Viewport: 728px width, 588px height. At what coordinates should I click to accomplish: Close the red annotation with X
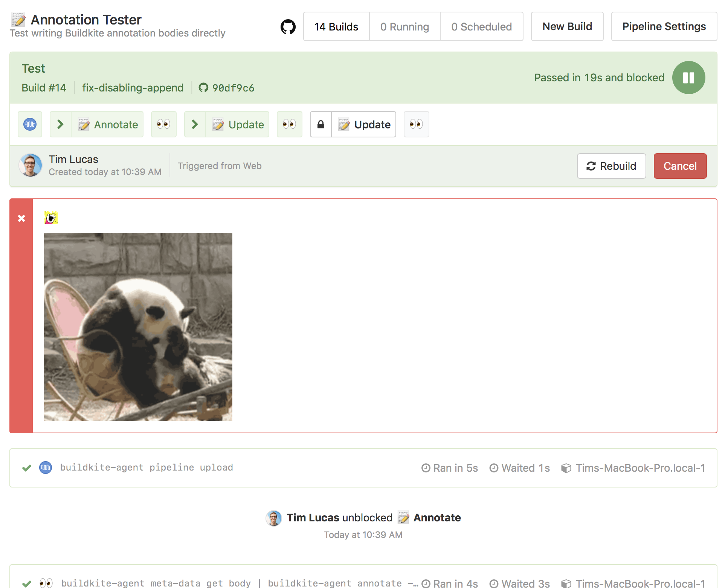tap(21, 218)
